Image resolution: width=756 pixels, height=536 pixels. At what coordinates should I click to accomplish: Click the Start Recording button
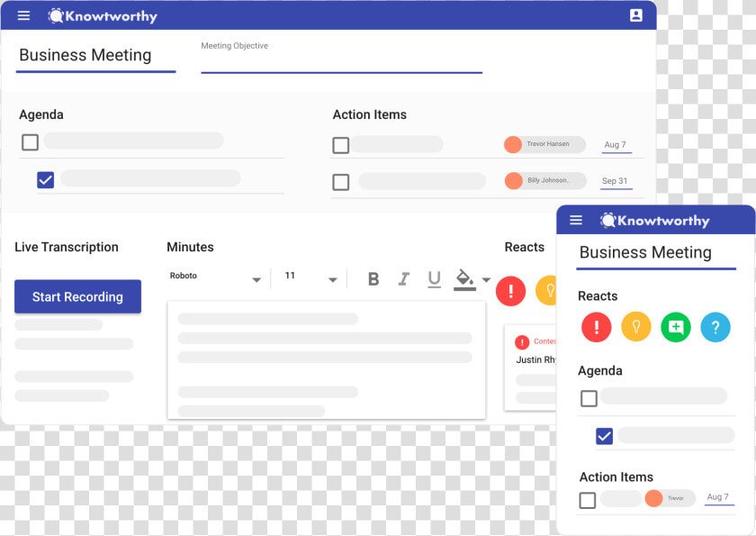point(77,296)
